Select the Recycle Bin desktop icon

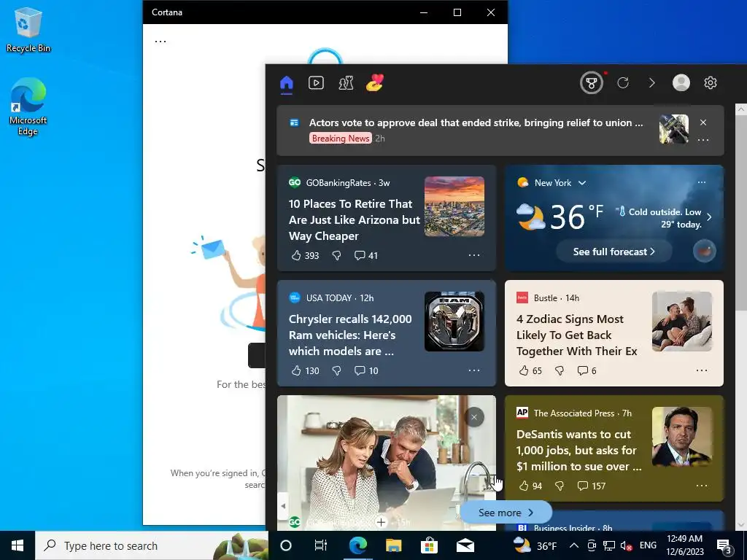point(28,29)
